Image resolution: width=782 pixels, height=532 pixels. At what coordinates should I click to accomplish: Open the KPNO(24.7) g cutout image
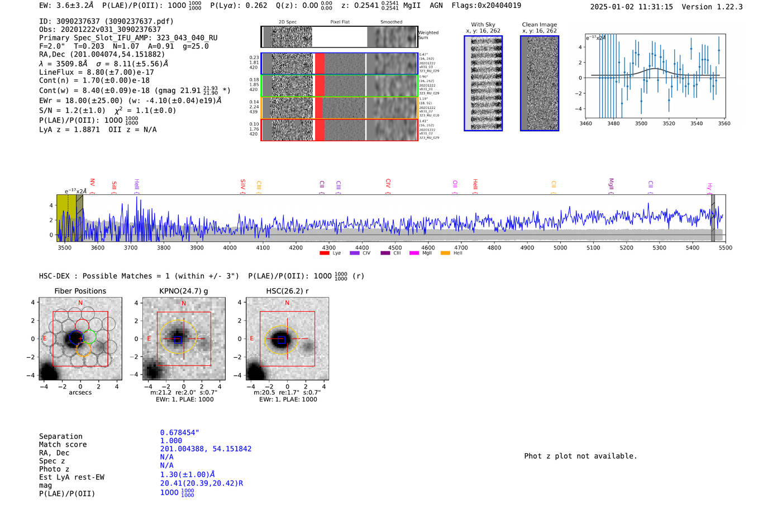click(x=184, y=339)
